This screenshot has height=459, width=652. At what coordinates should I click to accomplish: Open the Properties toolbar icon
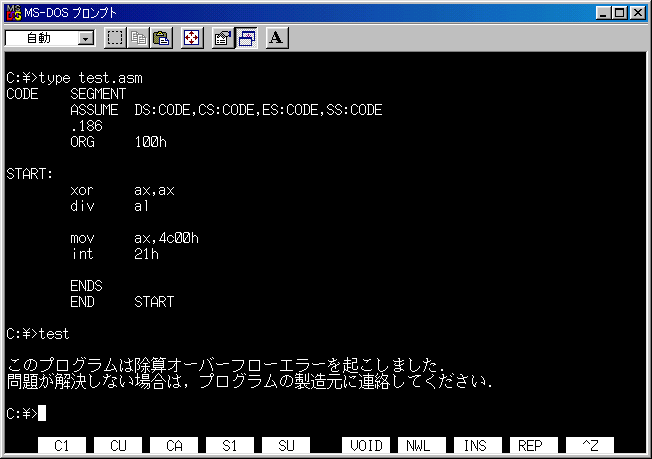tap(222, 38)
